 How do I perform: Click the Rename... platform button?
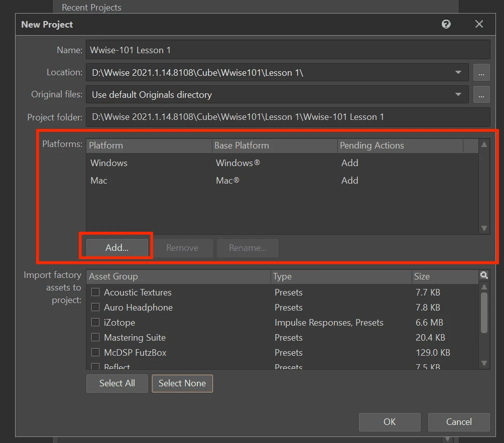[247, 248]
